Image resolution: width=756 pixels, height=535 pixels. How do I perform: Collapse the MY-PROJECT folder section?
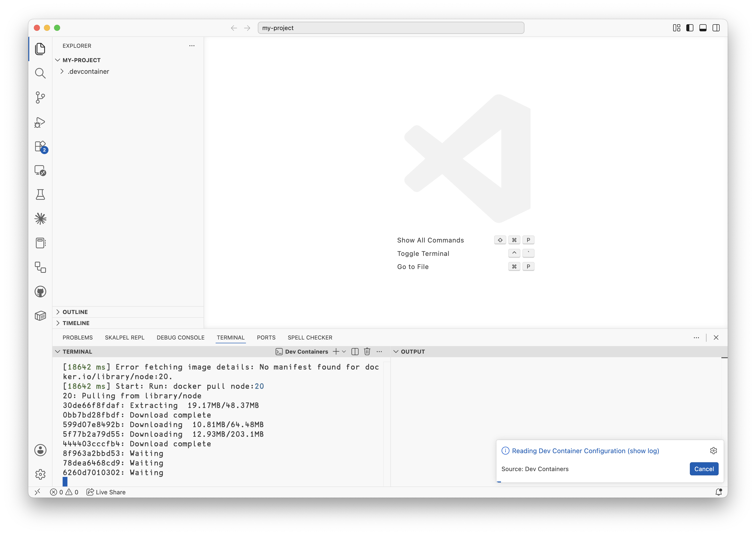(128, 60)
